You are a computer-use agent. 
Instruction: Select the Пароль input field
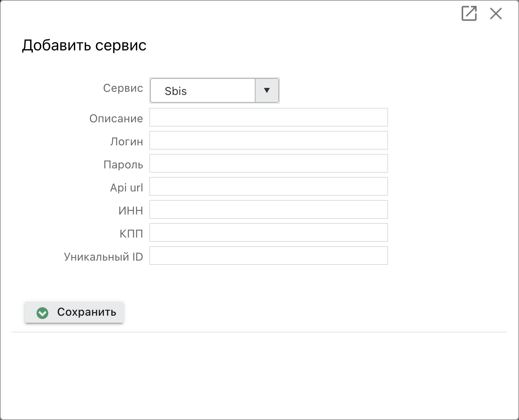pos(268,163)
